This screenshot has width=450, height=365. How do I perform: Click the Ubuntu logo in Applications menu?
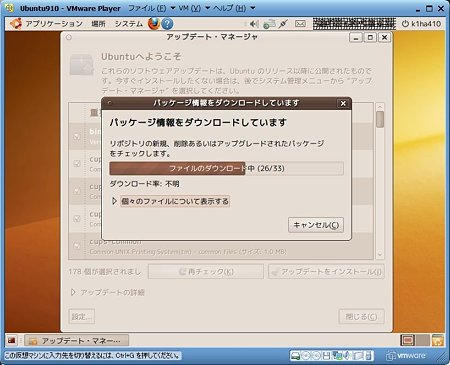tap(15, 24)
